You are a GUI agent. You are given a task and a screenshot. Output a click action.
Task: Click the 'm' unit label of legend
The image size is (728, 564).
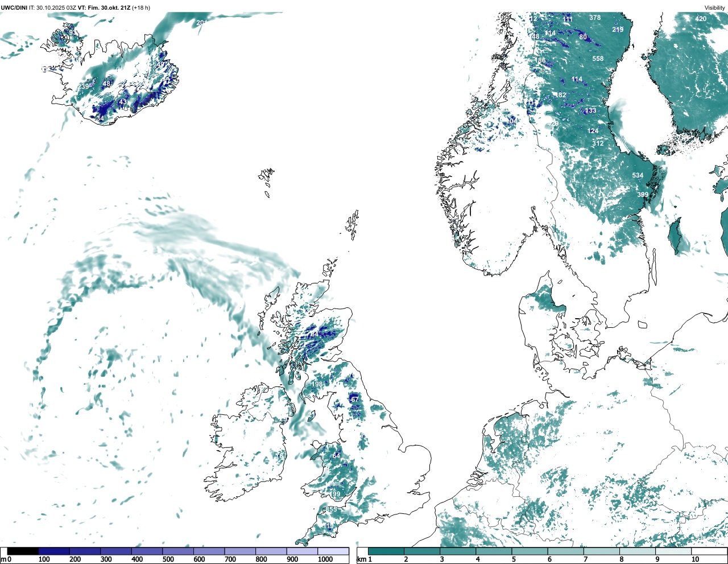(x=3, y=559)
